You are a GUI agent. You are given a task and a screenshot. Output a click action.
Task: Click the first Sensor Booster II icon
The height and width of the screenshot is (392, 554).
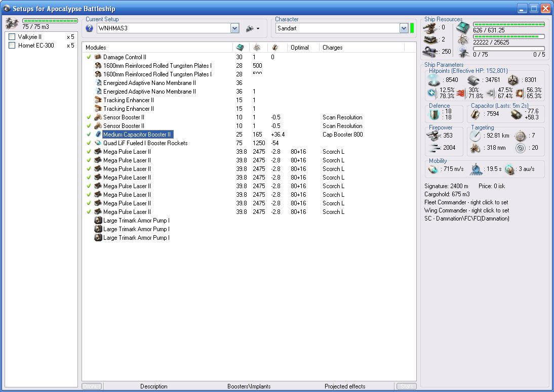(x=98, y=117)
